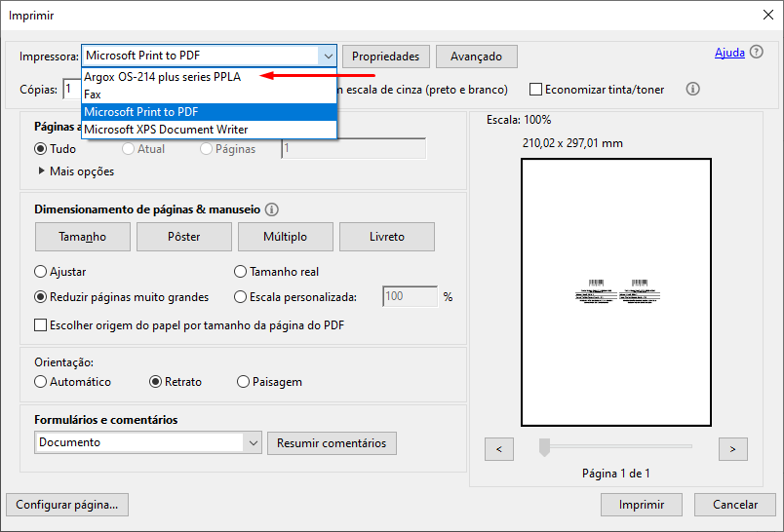
Task: Pick Microsoft XPS Document Writer printer
Action: tap(209, 130)
